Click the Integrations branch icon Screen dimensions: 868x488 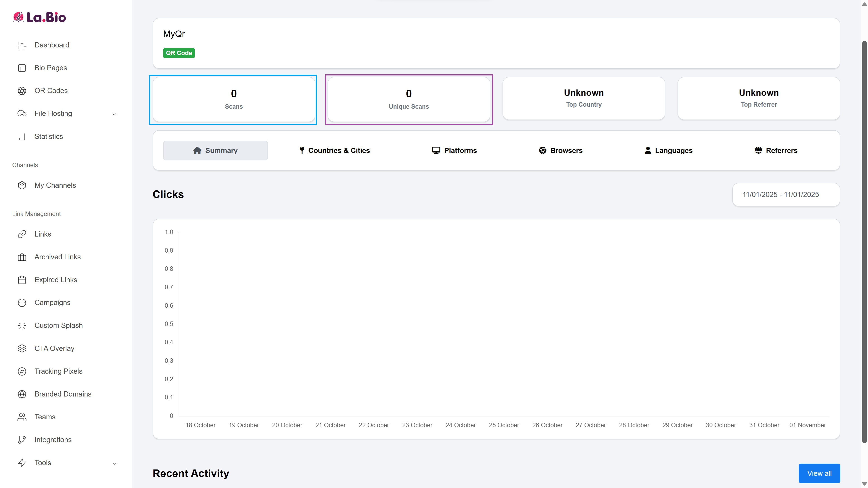coord(22,440)
